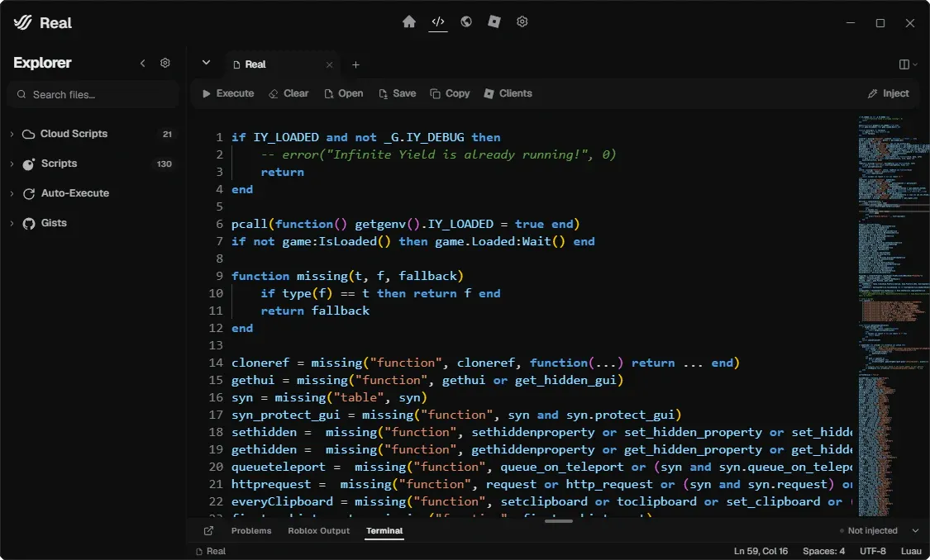Open the settings gear in top navigation
Viewport: 930px width, 560px height.
522,22
